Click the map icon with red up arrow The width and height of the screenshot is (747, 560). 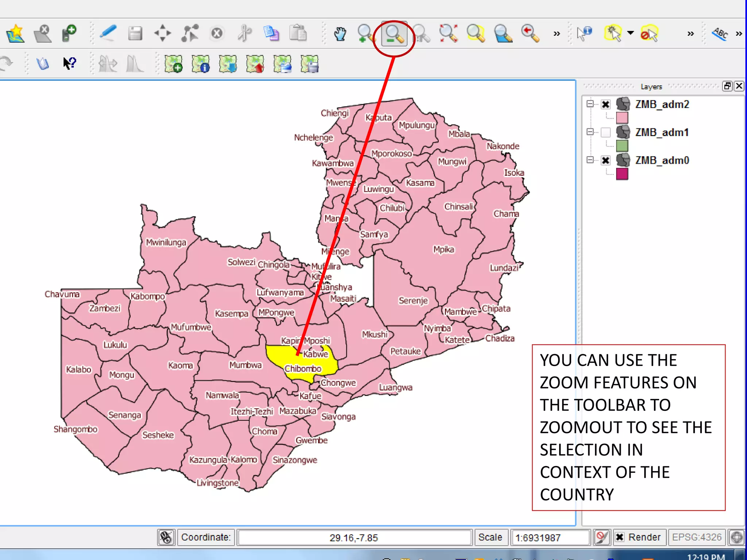pyautogui.click(x=255, y=64)
